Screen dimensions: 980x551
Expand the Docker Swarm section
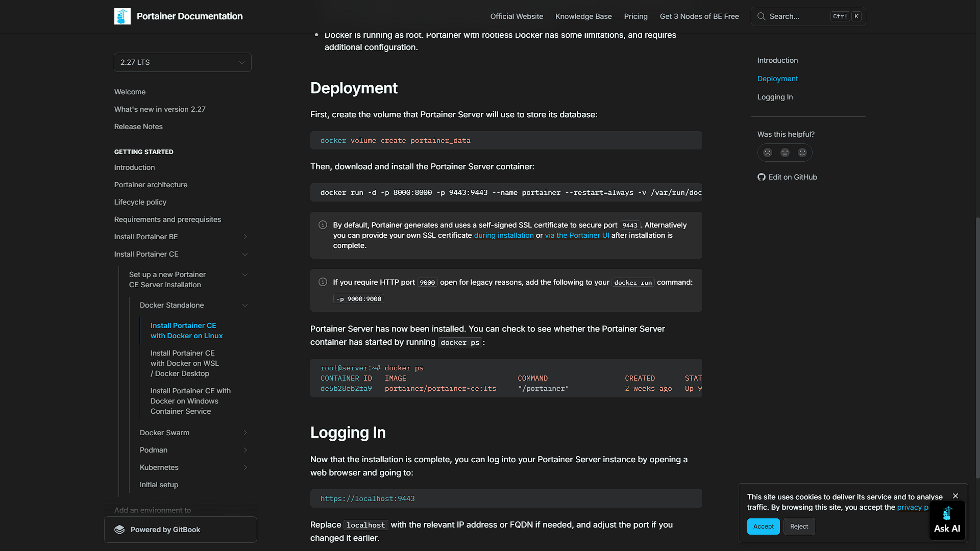tap(245, 433)
